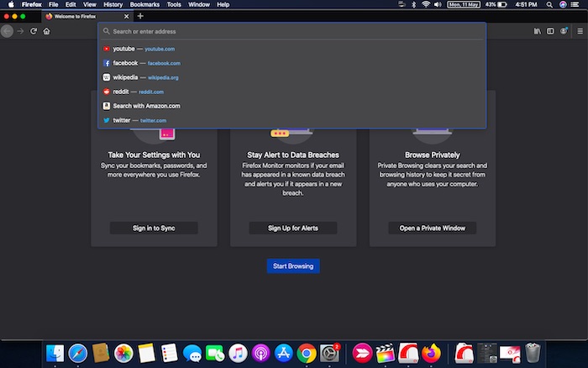Click the volume speaker icon
The width and height of the screenshot is (588, 368).
click(x=438, y=4)
